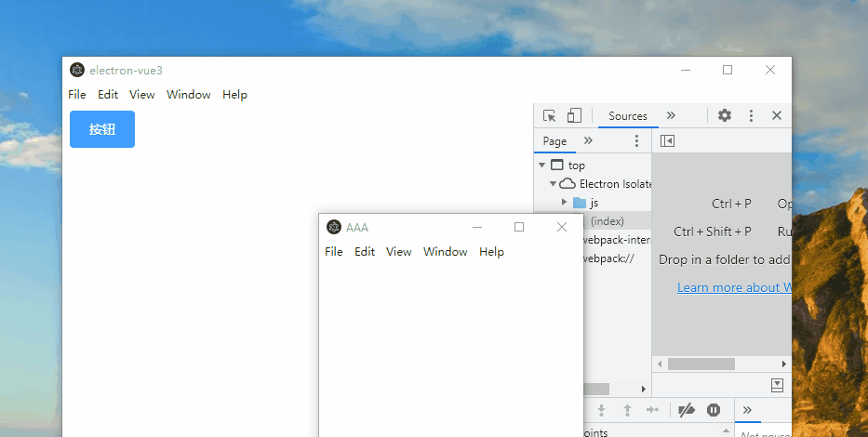This screenshot has width=868, height=437.
Task: Select the webpack-internal tree entry
Action: point(617,240)
